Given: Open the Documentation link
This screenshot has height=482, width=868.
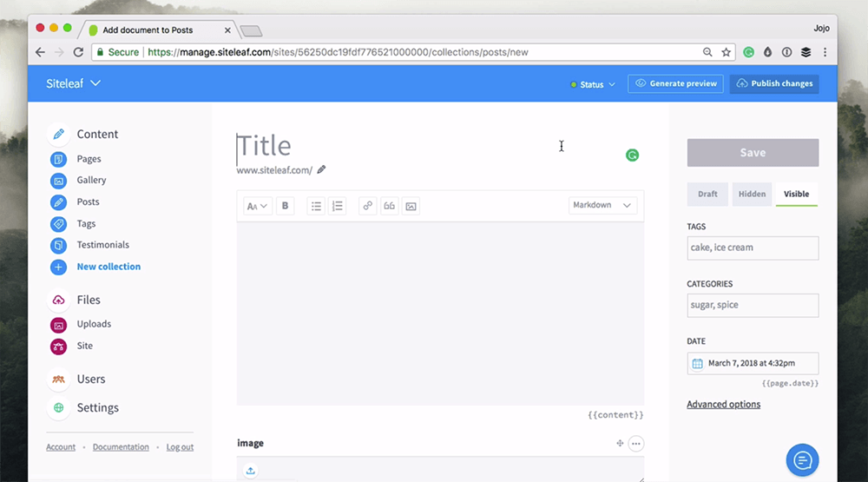Looking at the screenshot, I should click(121, 447).
